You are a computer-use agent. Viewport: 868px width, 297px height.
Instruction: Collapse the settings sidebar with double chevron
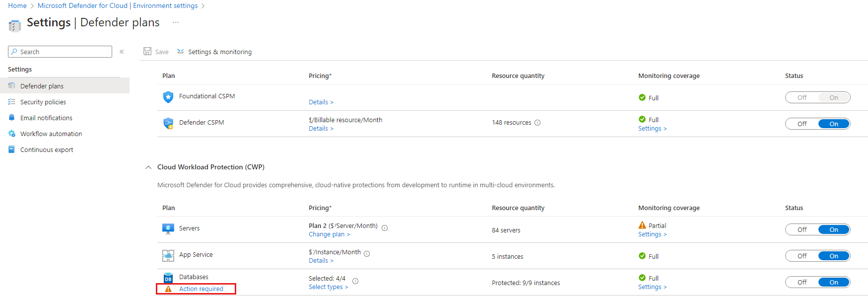click(x=122, y=52)
